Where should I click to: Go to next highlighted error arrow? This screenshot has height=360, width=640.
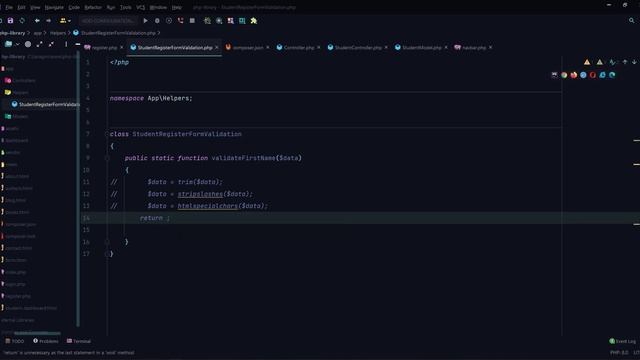[634, 62]
